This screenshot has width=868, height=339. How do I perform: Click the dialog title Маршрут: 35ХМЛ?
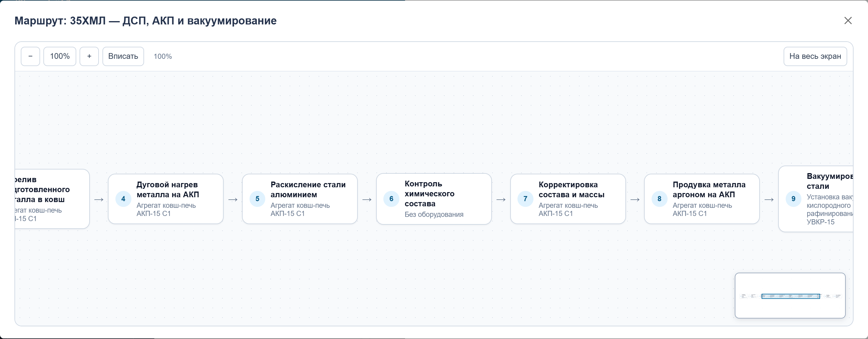tap(146, 21)
